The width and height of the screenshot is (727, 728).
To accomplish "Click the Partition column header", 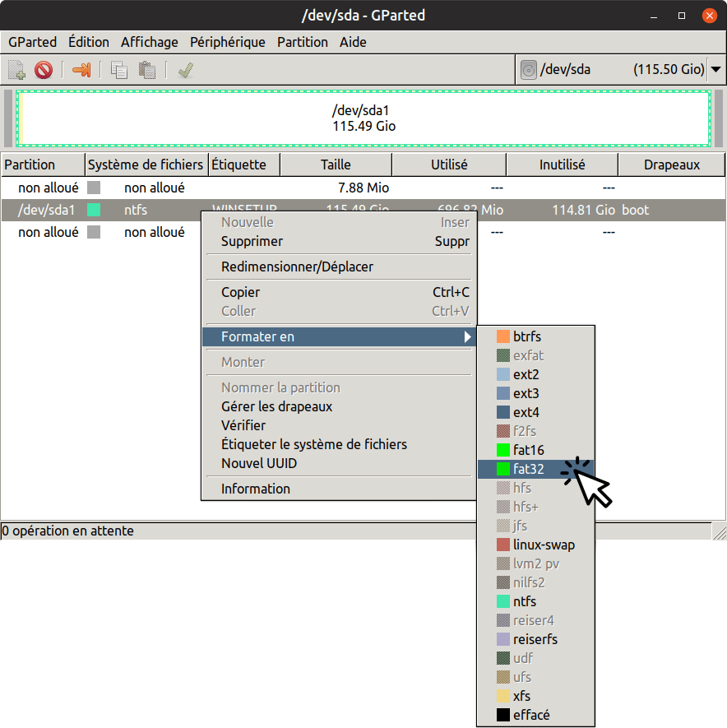I will tap(43, 165).
